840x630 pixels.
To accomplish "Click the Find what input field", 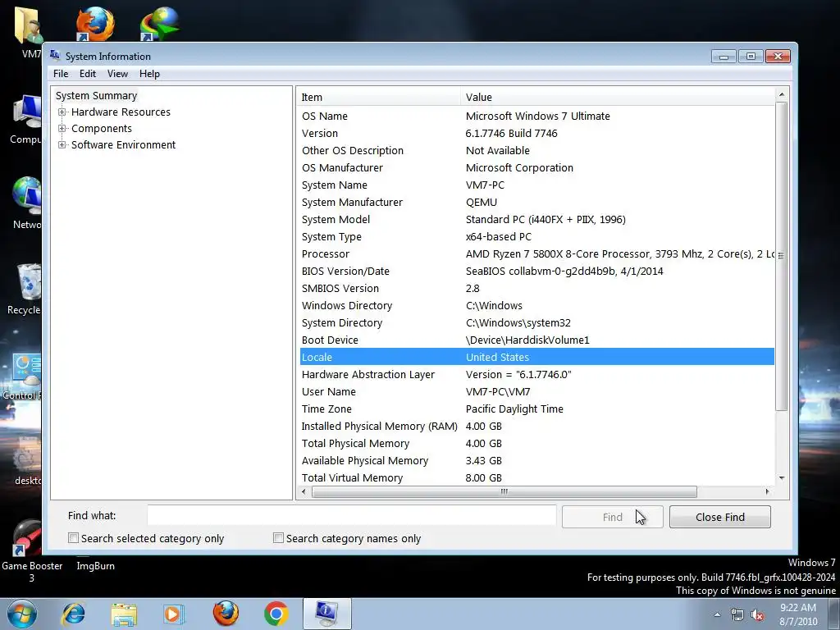I will 351,515.
